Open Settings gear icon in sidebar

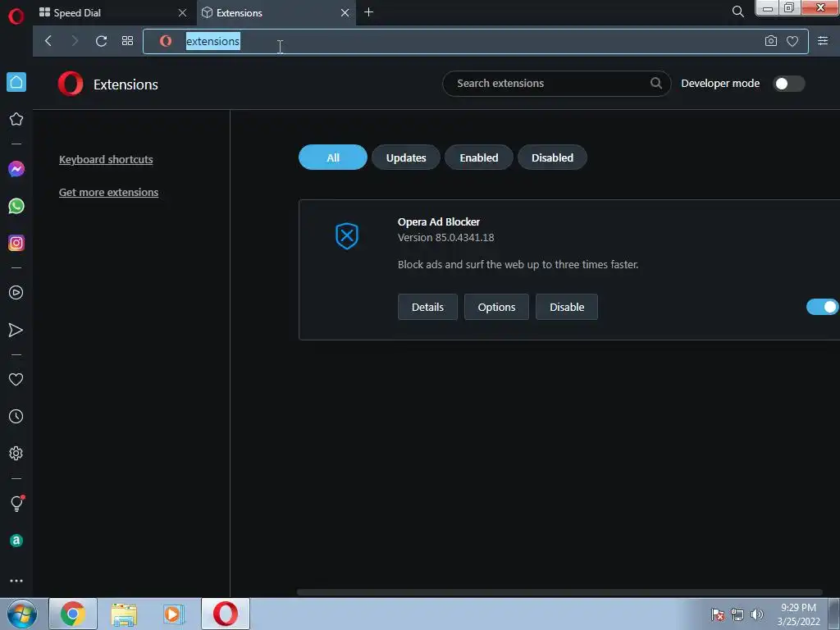pyautogui.click(x=16, y=453)
